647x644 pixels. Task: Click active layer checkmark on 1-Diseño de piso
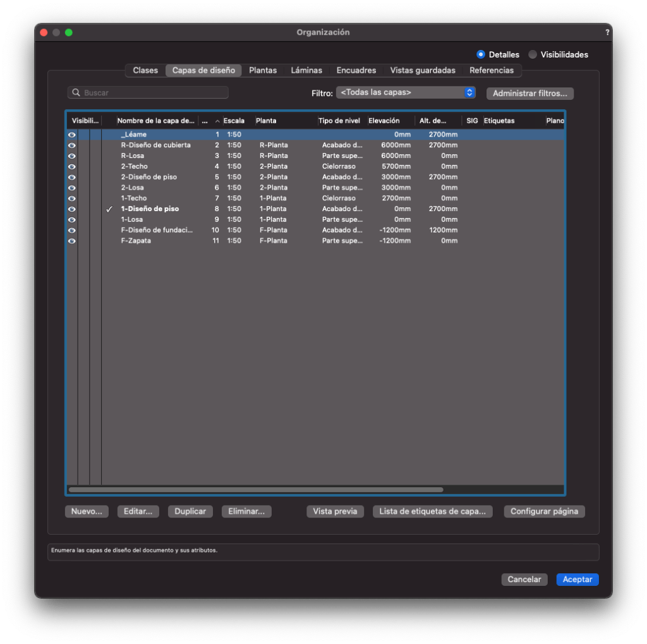[109, 209]
